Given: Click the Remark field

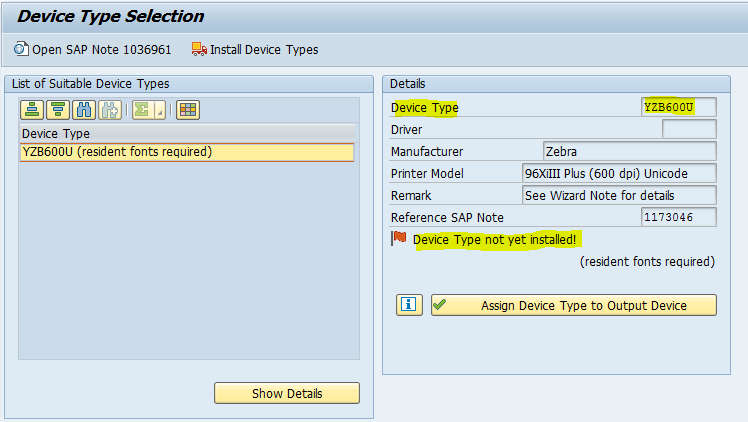Looking at the screenshot, I should point(619,195).
